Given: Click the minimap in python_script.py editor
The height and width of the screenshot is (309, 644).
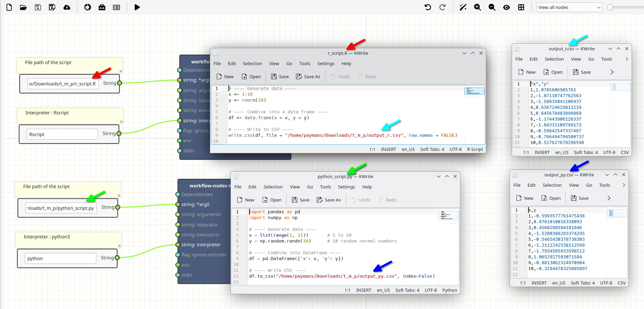Looking at the screenshot, I should click(x=448, y=215).
